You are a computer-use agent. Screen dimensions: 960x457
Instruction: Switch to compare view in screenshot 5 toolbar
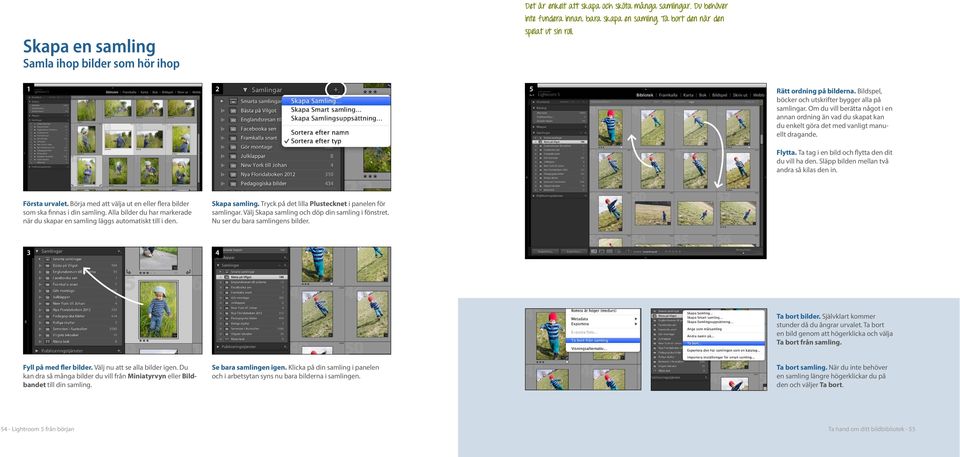[610, 251]
